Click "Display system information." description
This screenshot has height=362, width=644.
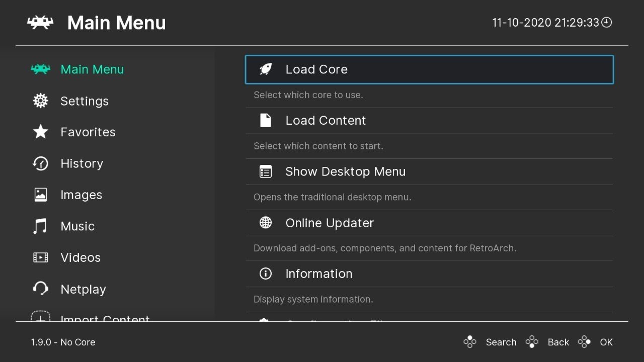click(313, 299)
